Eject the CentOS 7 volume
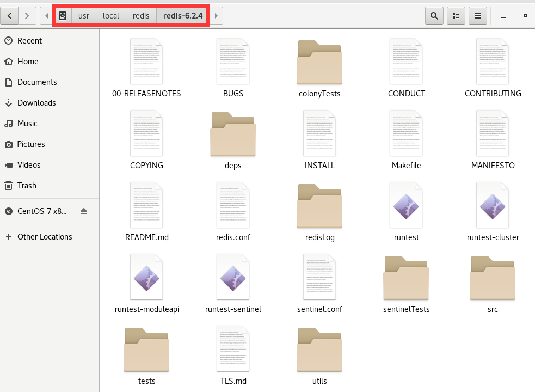Viewport: 535px width, 392px height. pos(84,211)
